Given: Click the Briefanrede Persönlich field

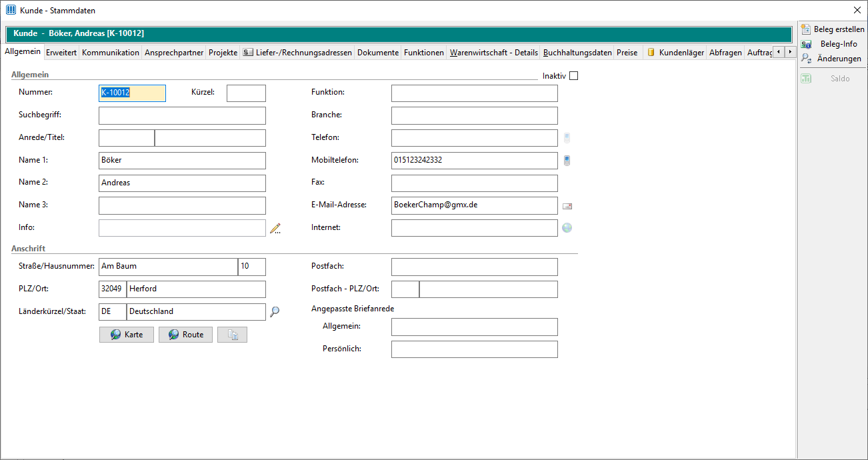Looking at the screenshot, I should click(475, 349).
